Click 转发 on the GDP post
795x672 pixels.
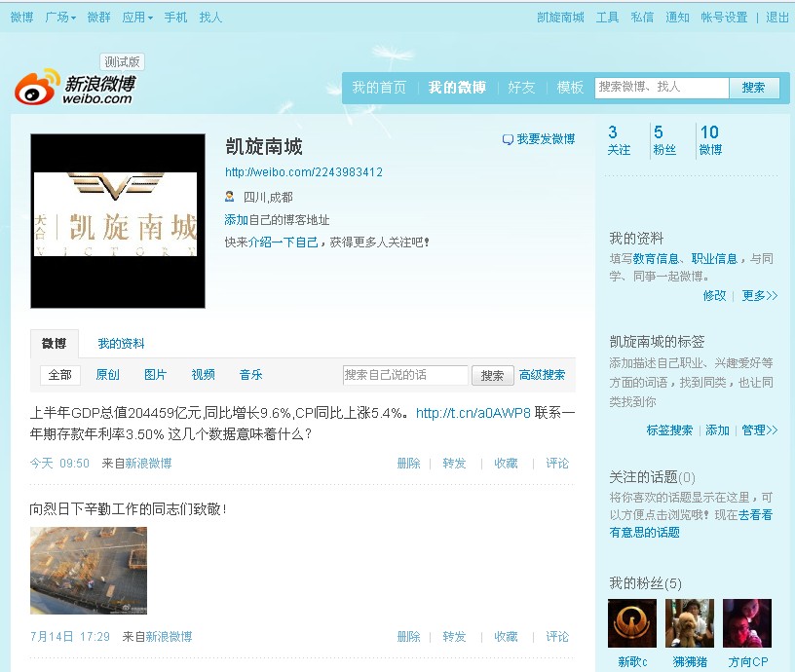(454, 464)
